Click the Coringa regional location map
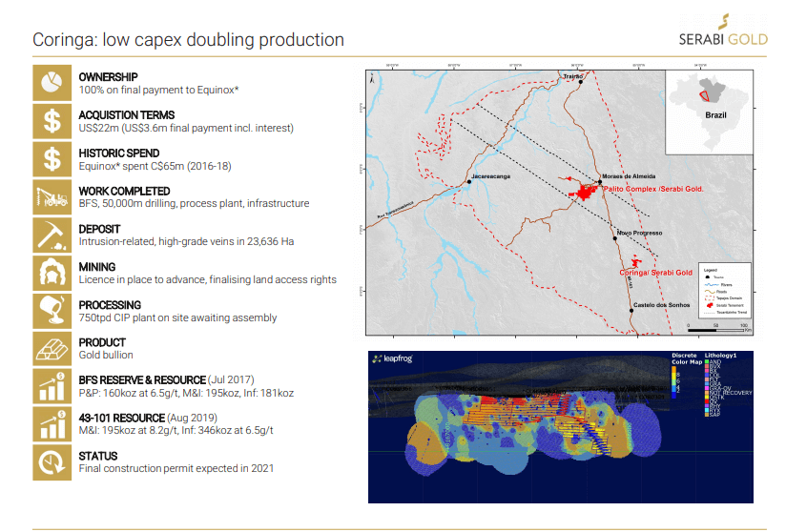 [559, 202]
